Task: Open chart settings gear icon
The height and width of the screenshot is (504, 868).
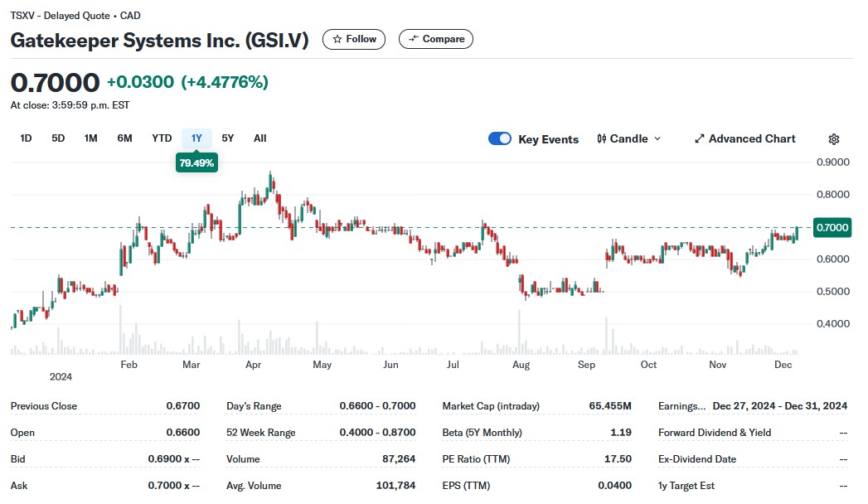Action: 834,139
